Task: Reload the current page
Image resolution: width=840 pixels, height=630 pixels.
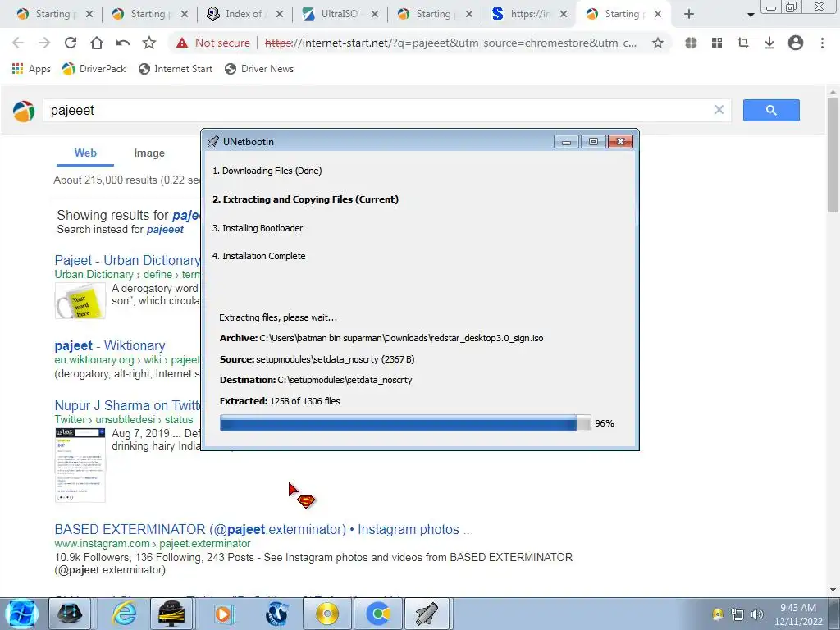Action: tap(71, 43)
